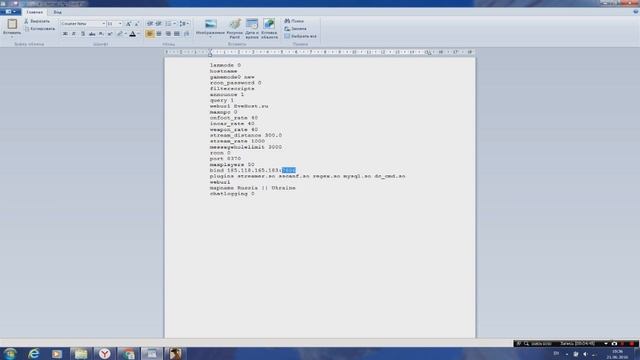Click the WordPad taskbar button
640x360 pixels.
[x=152, y=353]
